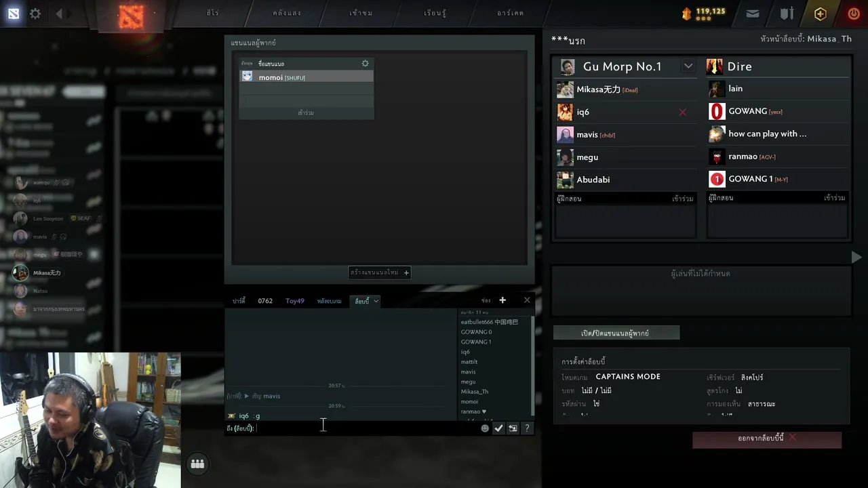Add a new chat channel with plus
Image resolution: width=868 pixels, height=488 pixels.
pos(502,300)
